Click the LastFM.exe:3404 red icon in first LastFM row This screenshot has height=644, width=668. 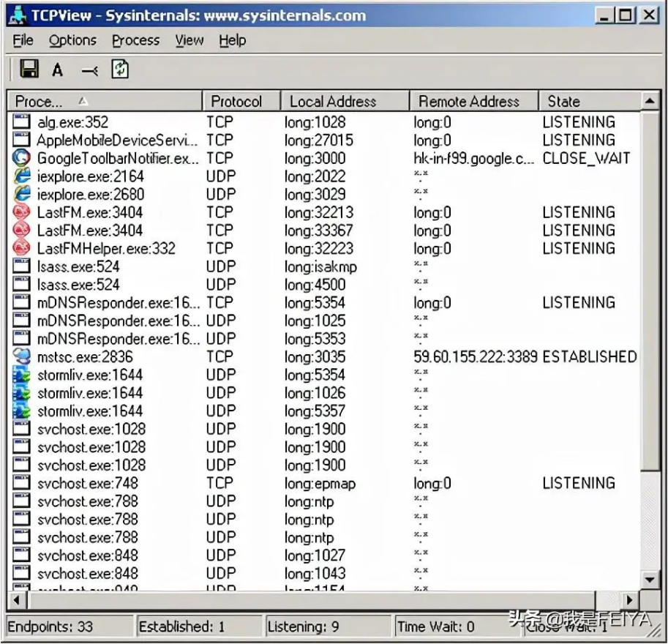(23, 212)
